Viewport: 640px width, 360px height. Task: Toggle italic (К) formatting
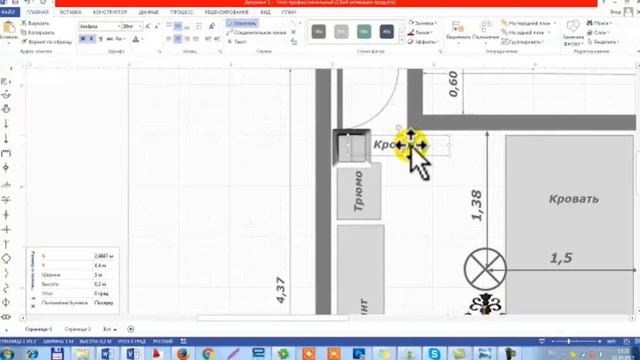tap(92, 39)
